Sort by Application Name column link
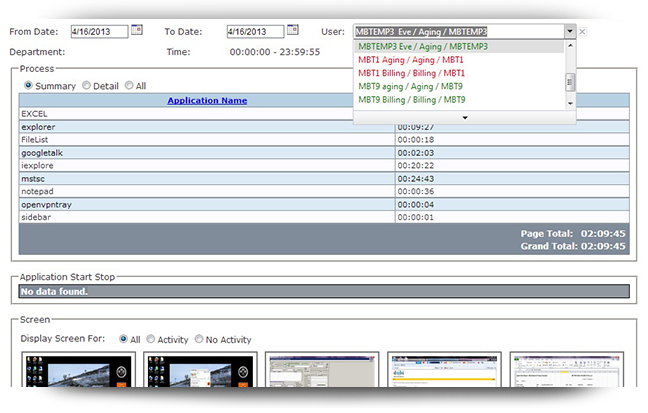Viewport: 648px width, 413px height. [207, 100]
